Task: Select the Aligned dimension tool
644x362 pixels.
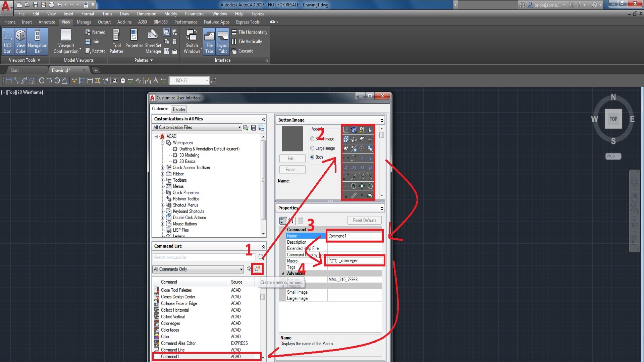Action: pos(16,80)
